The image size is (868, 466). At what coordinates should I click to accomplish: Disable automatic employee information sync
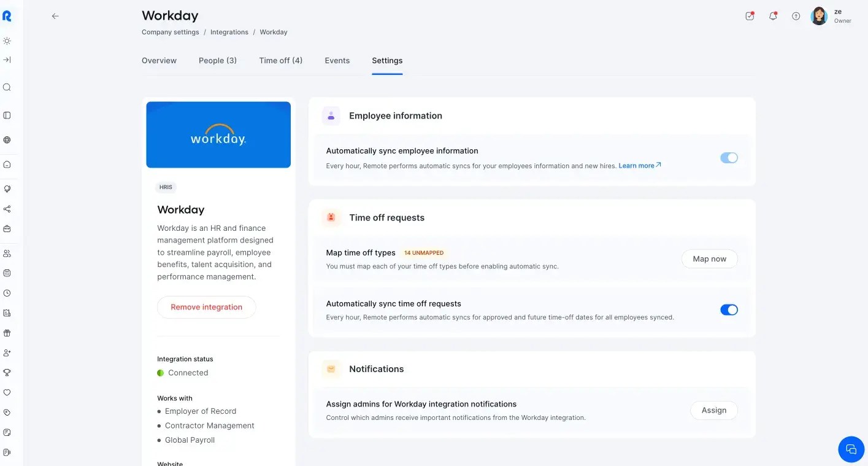click(x=729, y=157)
